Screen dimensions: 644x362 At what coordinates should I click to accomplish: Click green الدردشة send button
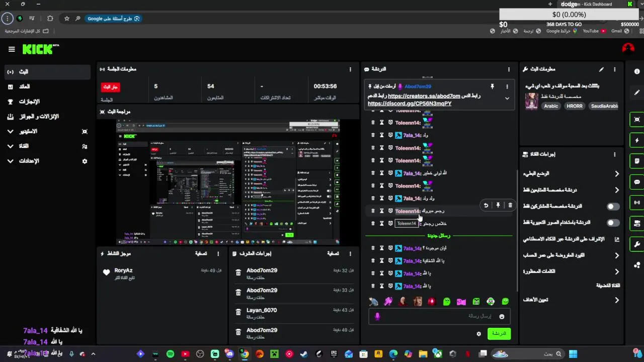[499, 334]
